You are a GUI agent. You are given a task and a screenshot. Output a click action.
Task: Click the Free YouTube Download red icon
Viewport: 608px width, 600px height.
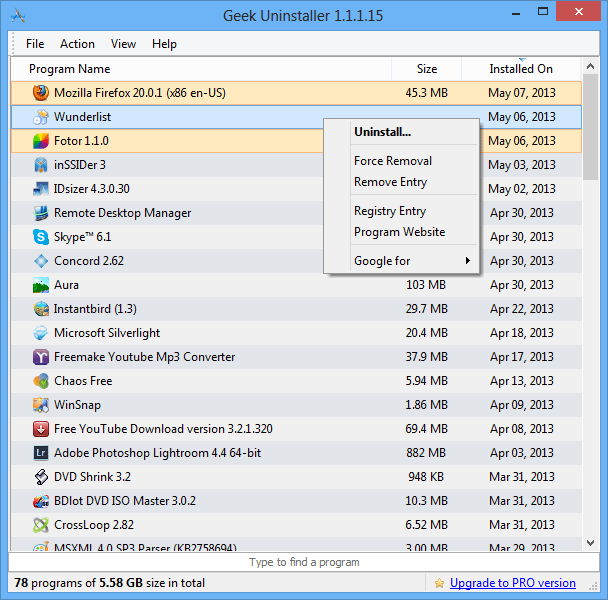point(41,429)
